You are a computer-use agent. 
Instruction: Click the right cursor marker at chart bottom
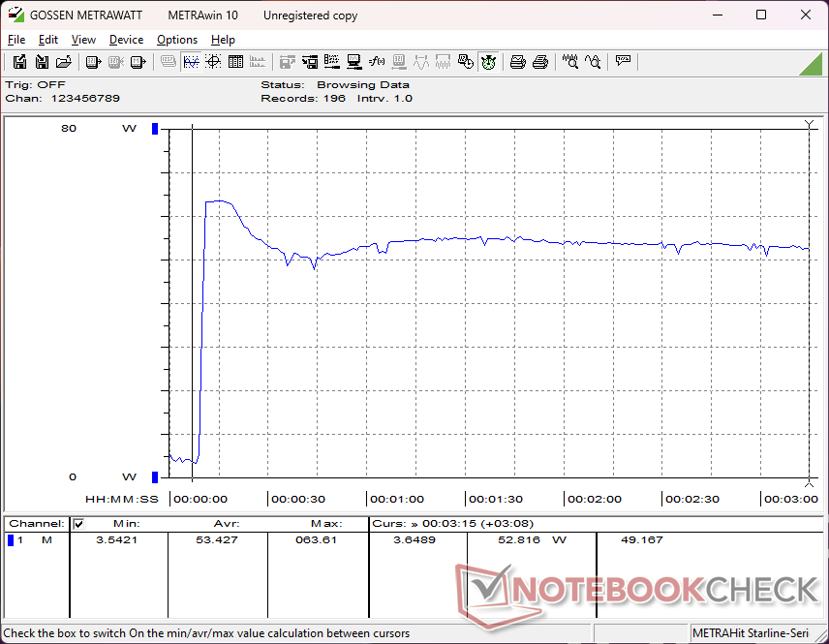click(809, 482)
